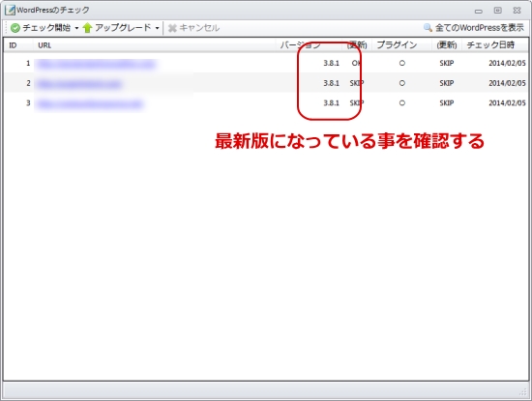Screen dimensions: 532x401
Task: Sort by the ID column header
Action: tap(13, 45)
